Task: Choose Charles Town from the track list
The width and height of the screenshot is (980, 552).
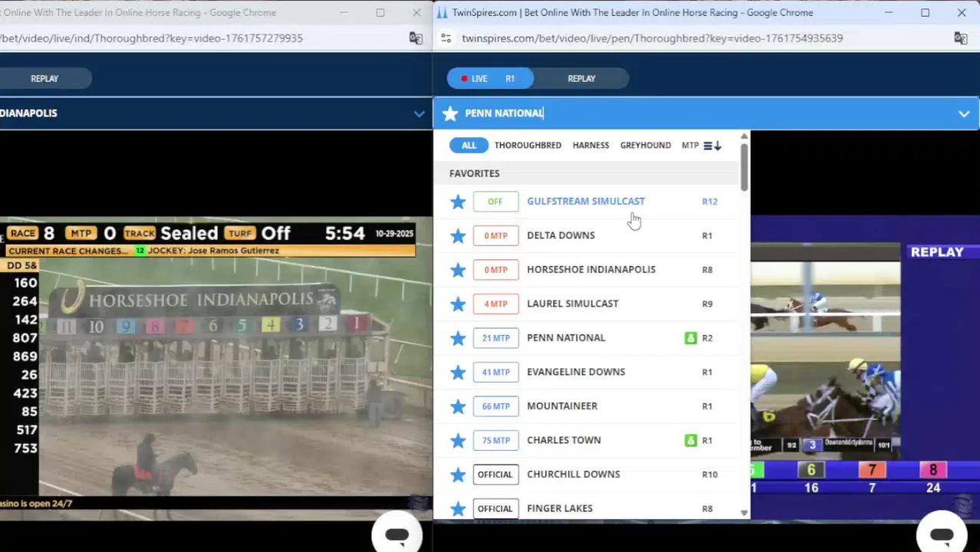Action: coord(564,440)
